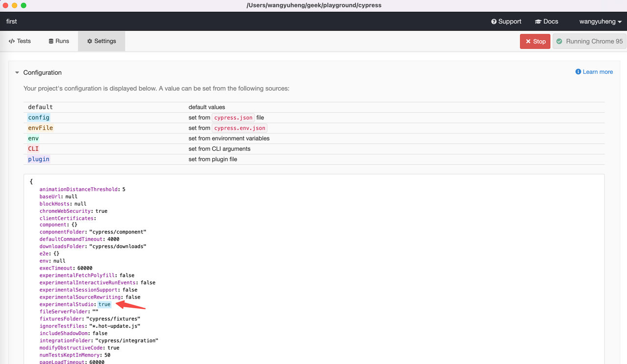Click the envFile source label
Screen dimensions: 627x364
tap(40, 128)
